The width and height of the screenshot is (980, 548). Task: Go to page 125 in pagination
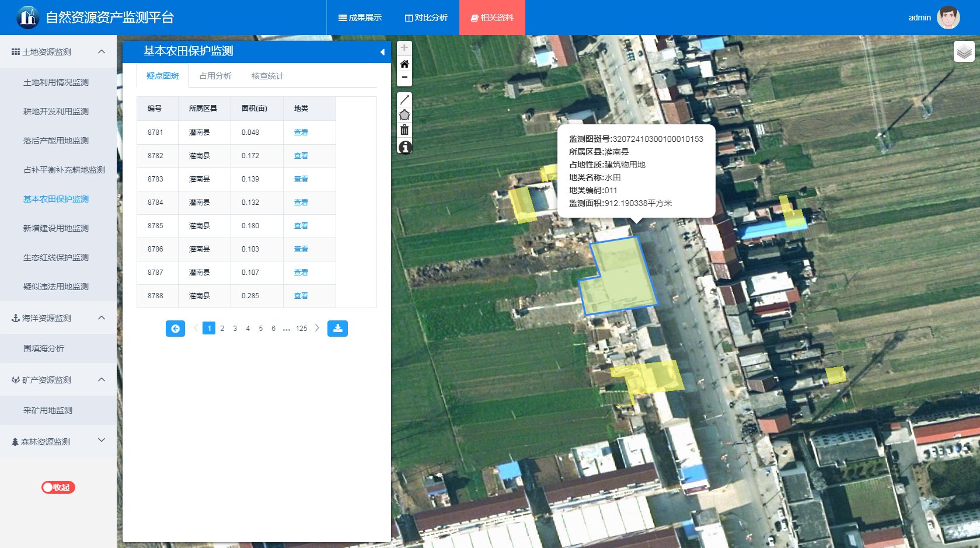pyautogui.click(x=301, y=329)
